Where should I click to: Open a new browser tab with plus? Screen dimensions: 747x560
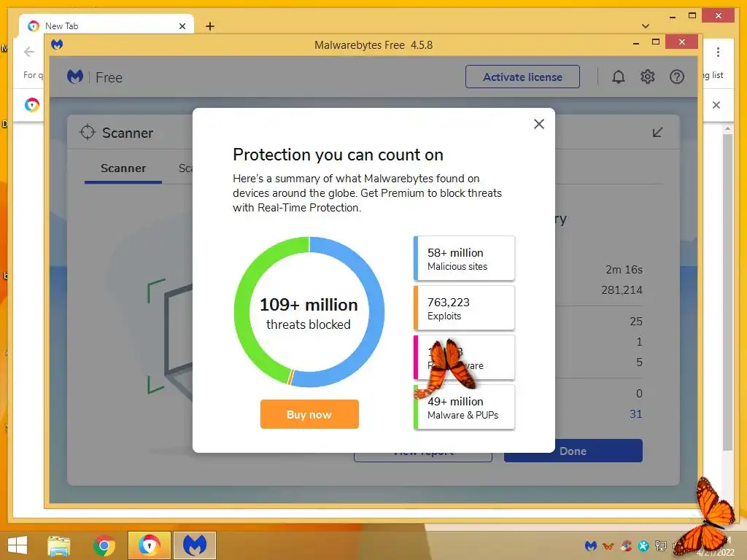pos(210,26)
